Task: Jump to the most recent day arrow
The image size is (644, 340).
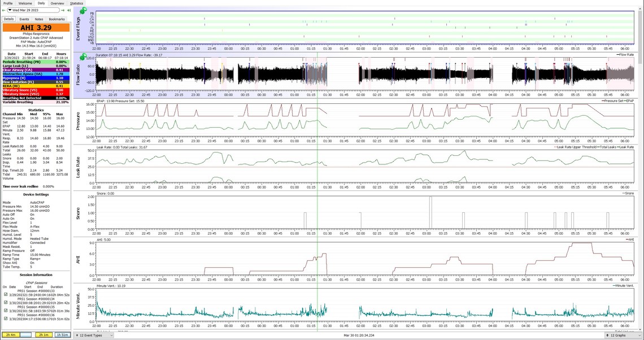Action: click(x=68, y=10)
